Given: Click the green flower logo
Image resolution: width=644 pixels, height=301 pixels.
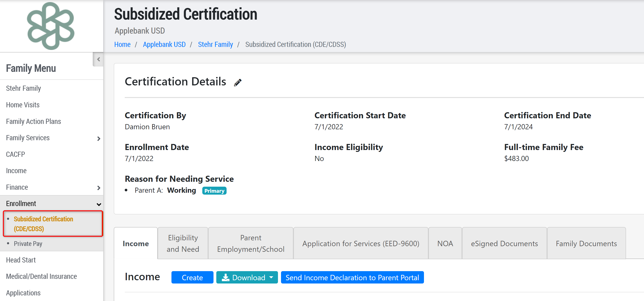Looking at the screenshot, I should point(51,26).
